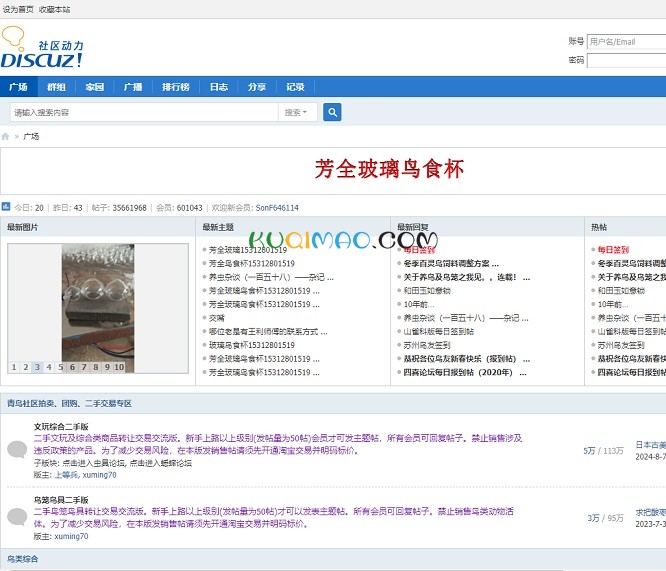This screenshot has height=571, width=666.
Task: Open the 搜索 type dropdown
Action: click(296, 112)
